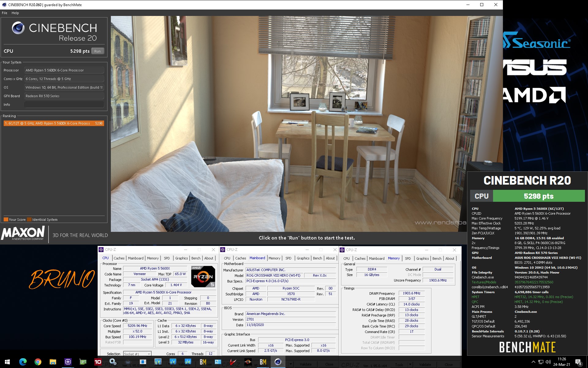Click the empty Info input field

[64, 105]
